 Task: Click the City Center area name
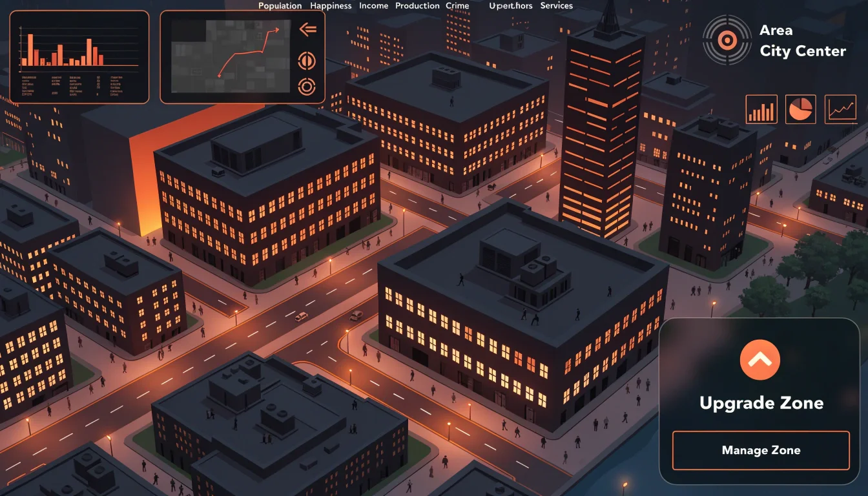click(803, 51)
